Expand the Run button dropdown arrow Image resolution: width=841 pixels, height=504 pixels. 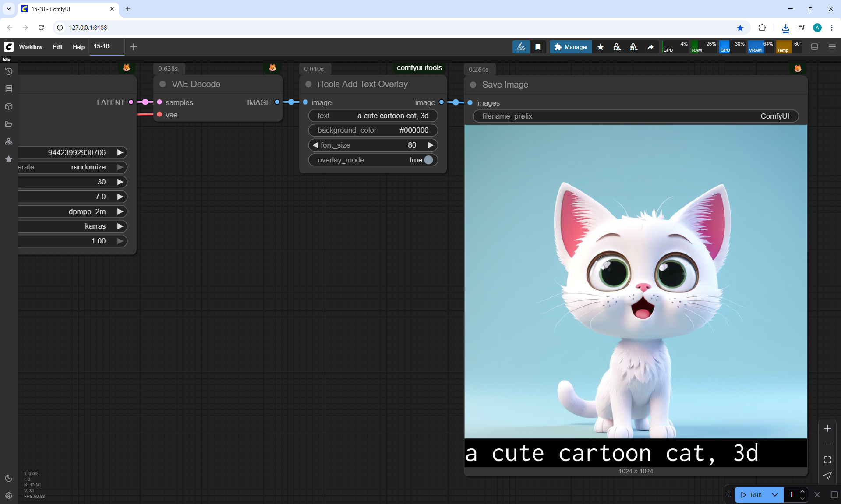click(774, 495)
